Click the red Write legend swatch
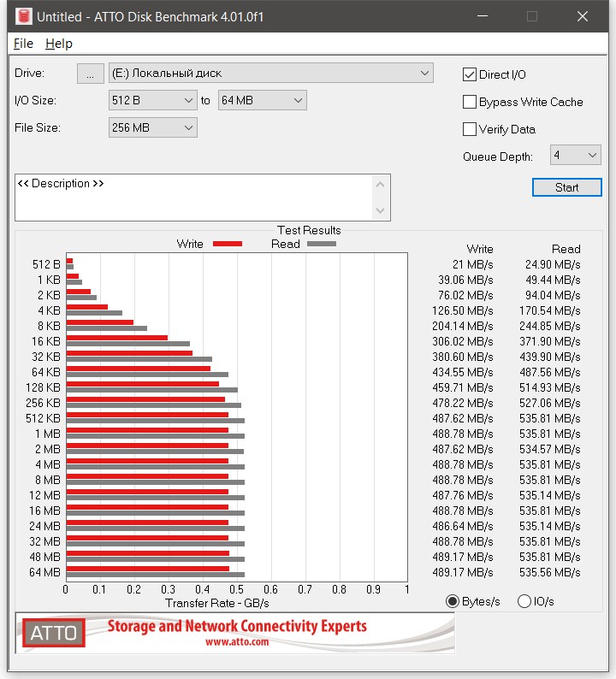 227,244
